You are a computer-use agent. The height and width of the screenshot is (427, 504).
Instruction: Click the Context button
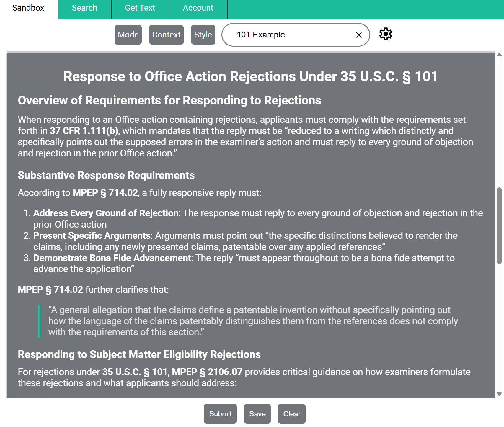pos(166,35)
